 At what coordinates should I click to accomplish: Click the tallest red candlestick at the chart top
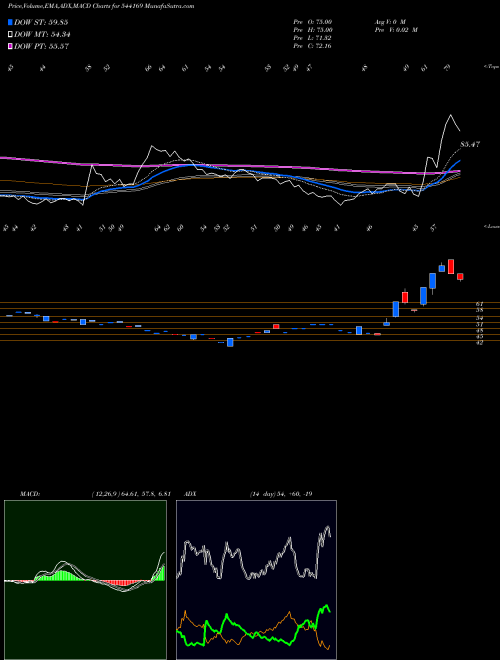pyautogui.click(x=451, y=266)
